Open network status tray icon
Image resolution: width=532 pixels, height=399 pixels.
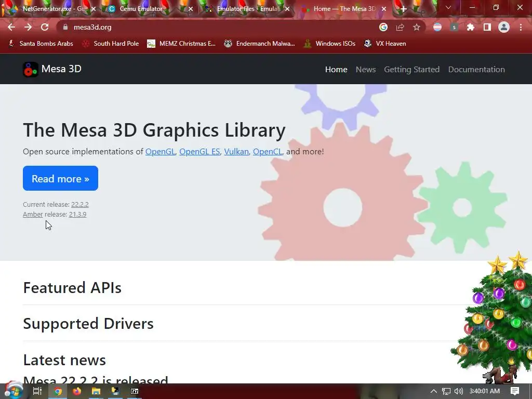click(x=446, y=391)
